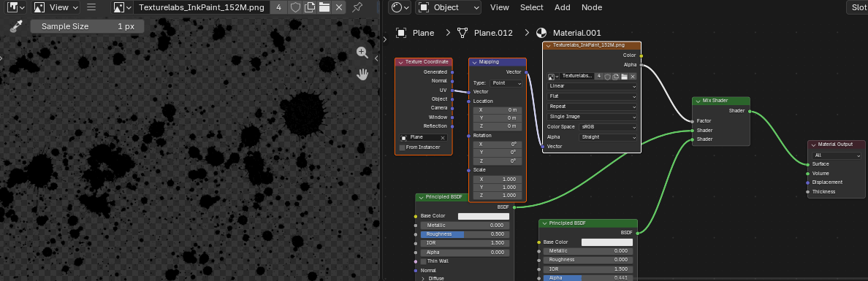
Task: Click the pan hand gizmo in image editor
Action: click(362, 74)
